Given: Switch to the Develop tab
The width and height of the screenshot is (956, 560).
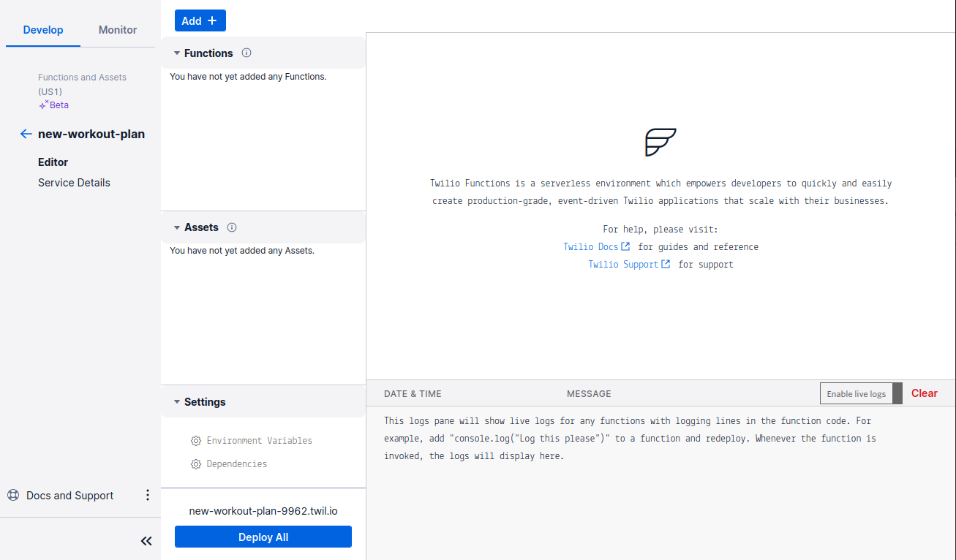Looking at the screenshot, I should [43, 30].
